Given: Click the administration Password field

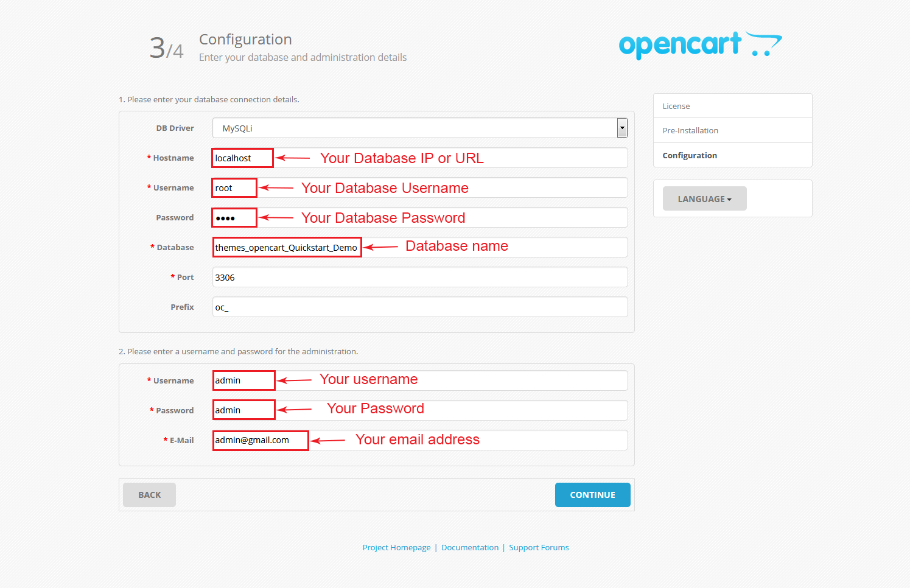Looking at the screenshot, I should click(x=420, y=411).
